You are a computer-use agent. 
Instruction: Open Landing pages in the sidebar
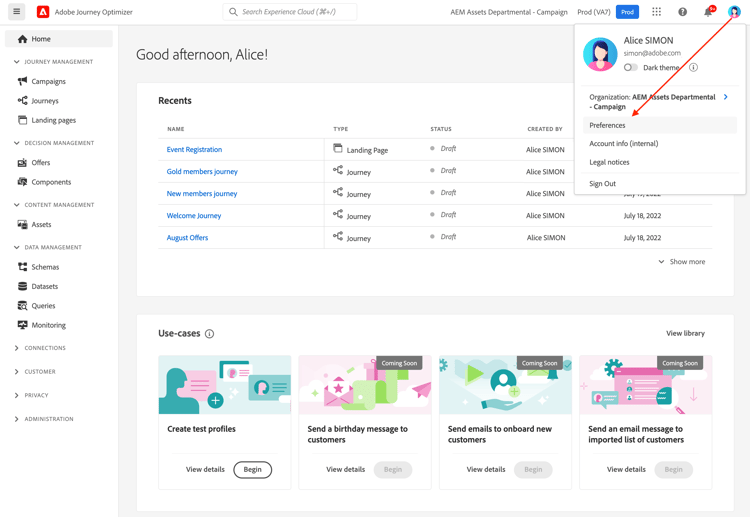click(x=54, y=120)
